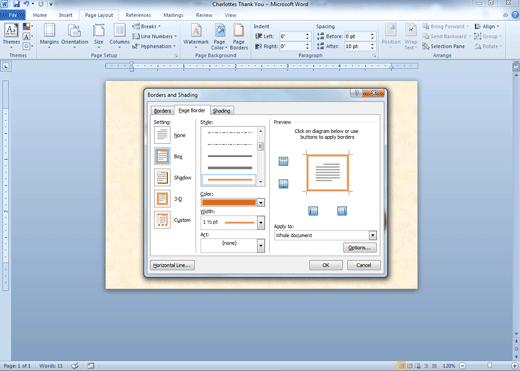This screenshot has height=371, width=520.
Task: Click the Options... button
Action: pyautogui.click(x=360, y=248)
